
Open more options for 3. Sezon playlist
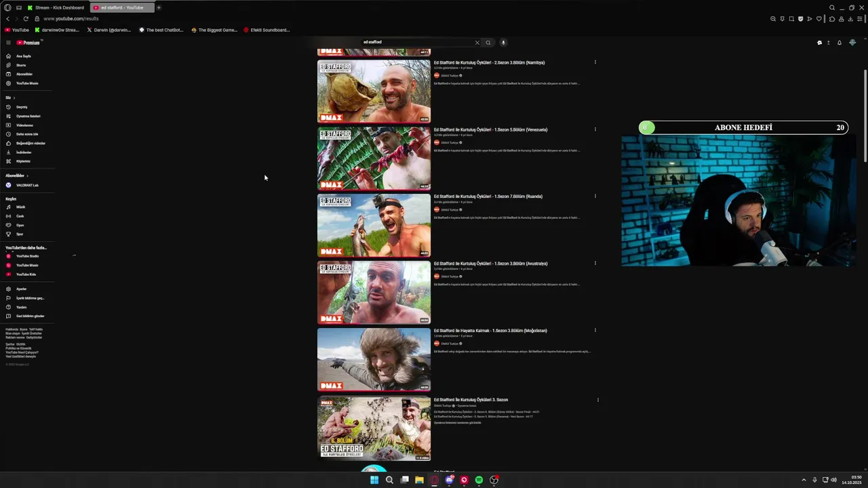click(597, 400)
